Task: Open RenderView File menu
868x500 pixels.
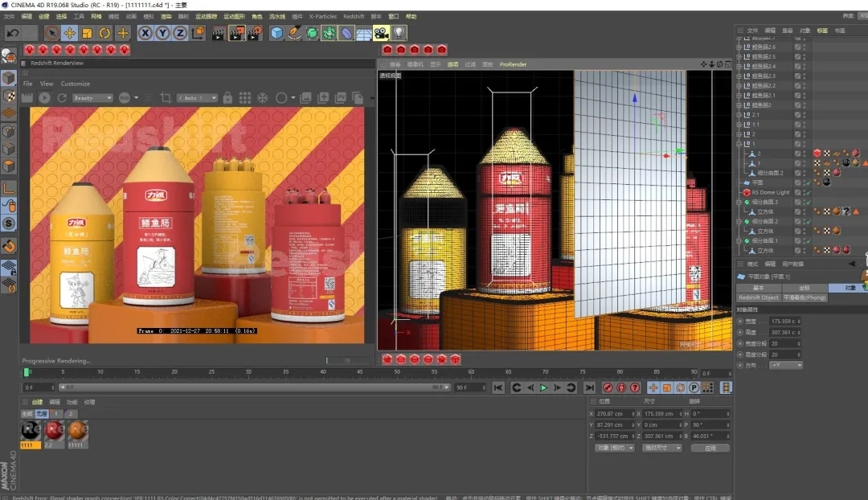Action: tap(27, 84)
